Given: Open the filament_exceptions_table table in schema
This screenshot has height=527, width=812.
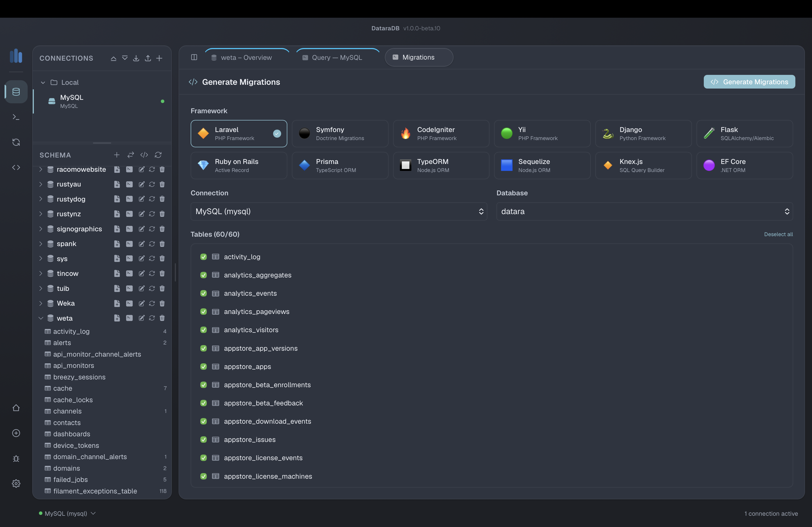Looking at the screenshot, I should [95, 491].
